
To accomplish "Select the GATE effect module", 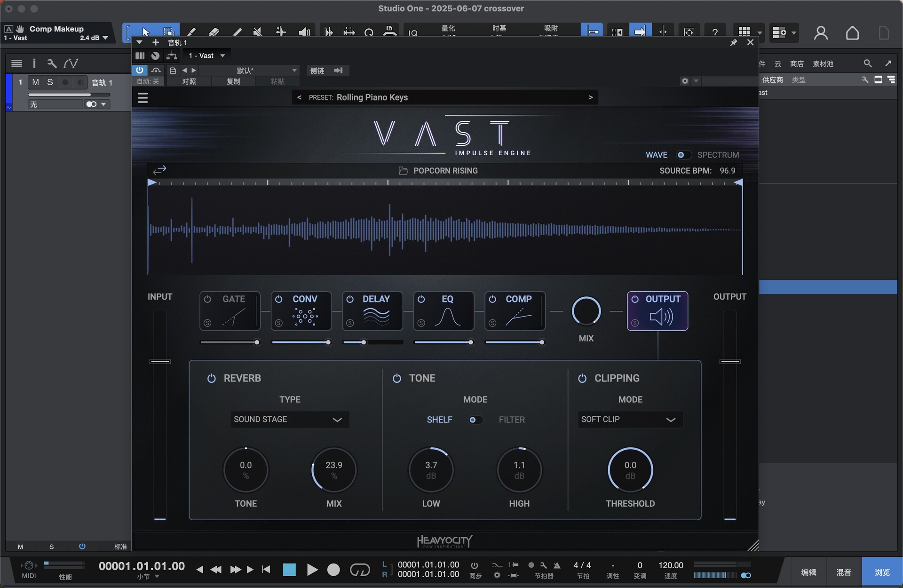I will 230,311.
